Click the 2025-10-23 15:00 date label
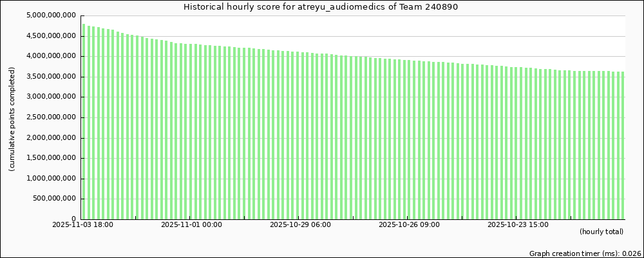 [x=518, y=225]
